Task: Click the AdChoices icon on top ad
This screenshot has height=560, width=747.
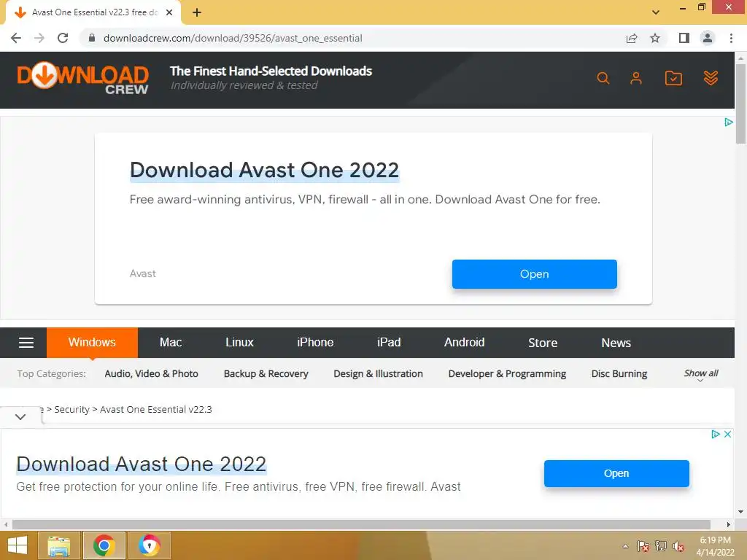Action: [x=729, y=122]
